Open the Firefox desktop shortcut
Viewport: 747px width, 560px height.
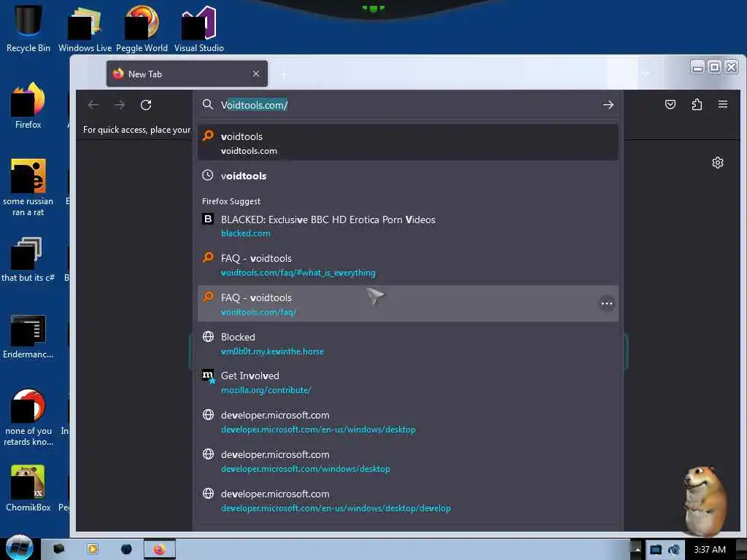tap(28, 105)
